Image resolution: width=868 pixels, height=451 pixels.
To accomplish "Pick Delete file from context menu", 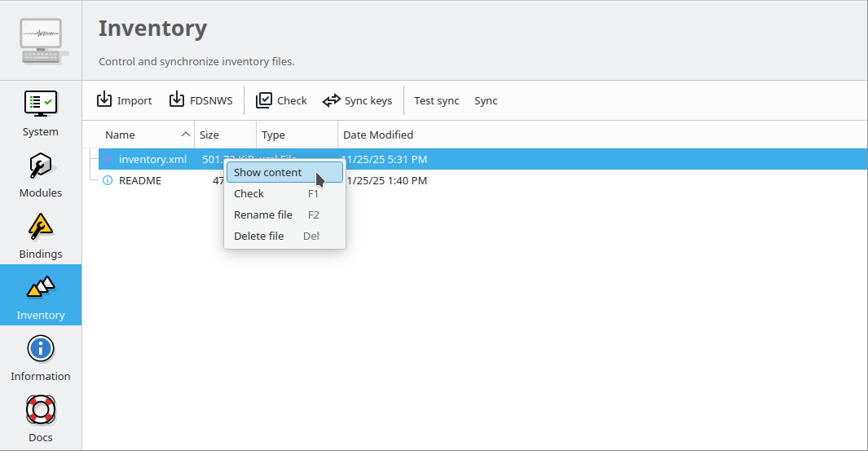I will (259, 237).
